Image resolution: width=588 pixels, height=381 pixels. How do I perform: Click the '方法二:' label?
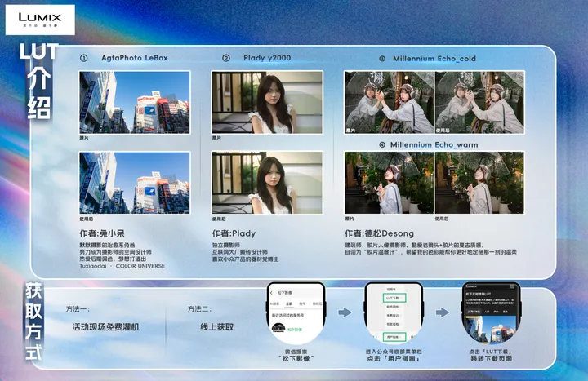pos(199,309)
